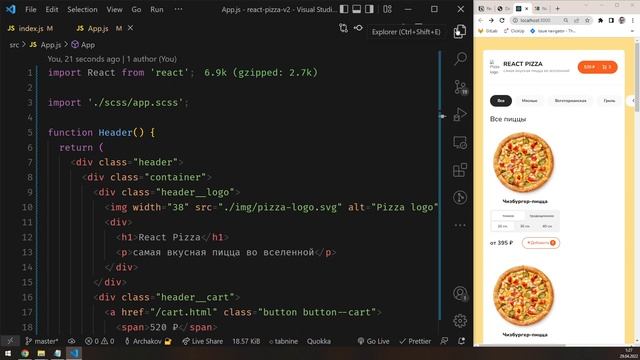
Task: Click the first Чизбургер-пицца image
Action: [x=524, y=162]
